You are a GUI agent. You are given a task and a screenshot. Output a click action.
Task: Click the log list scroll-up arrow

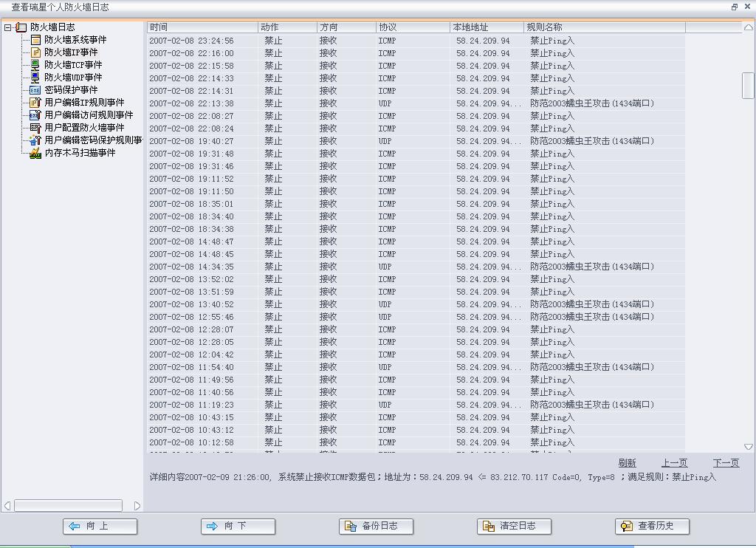pos(749,27)
